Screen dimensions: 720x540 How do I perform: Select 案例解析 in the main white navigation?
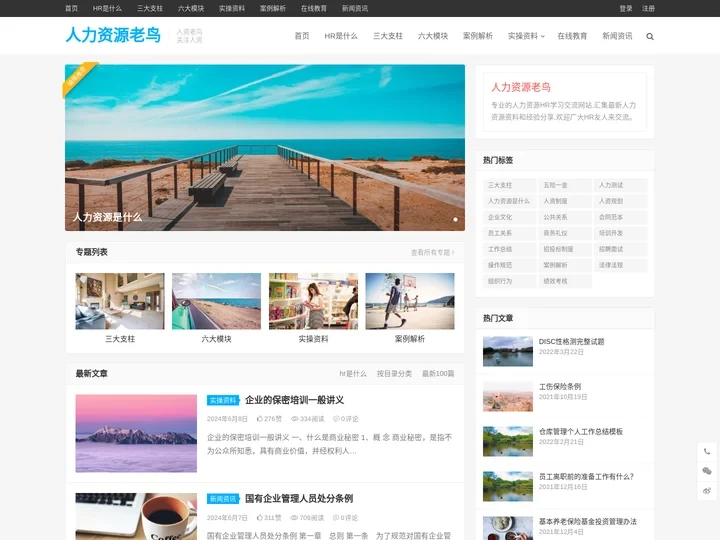pyautogui.click(x=478, y=36)
